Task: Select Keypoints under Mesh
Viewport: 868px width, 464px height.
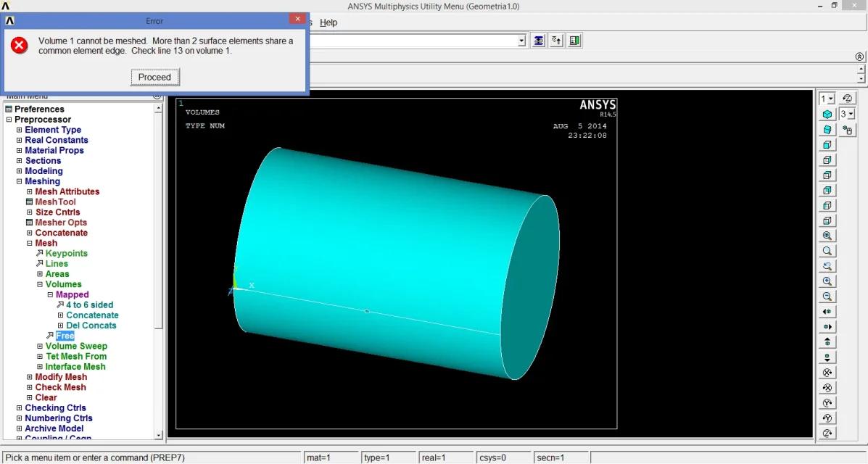Action: coord(67,254)
